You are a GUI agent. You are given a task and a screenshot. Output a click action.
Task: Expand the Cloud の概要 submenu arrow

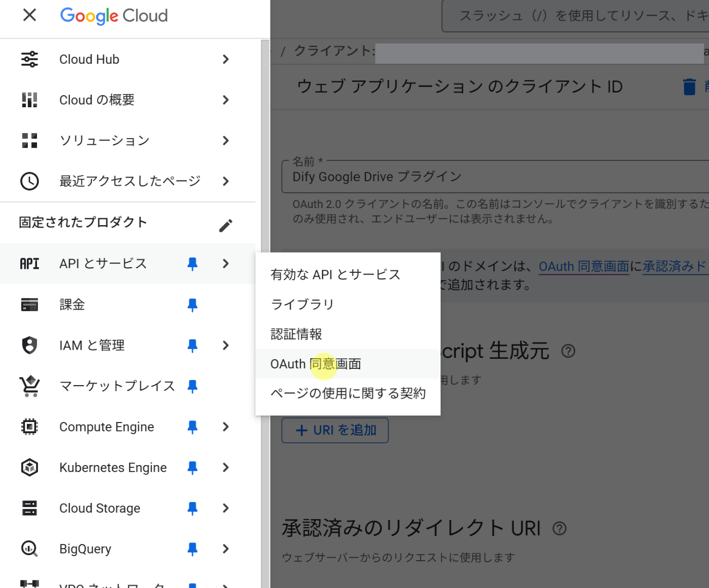(226, 100)
